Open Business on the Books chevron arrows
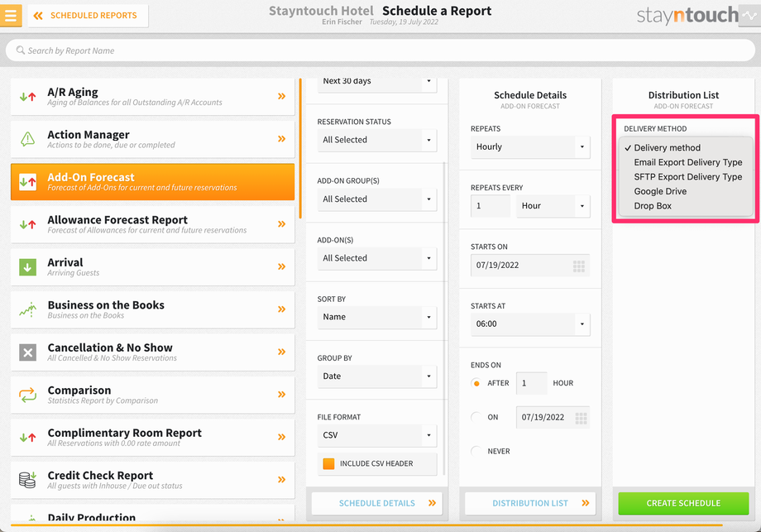This screenshot has width=761, height=532. tap(281, 309)
